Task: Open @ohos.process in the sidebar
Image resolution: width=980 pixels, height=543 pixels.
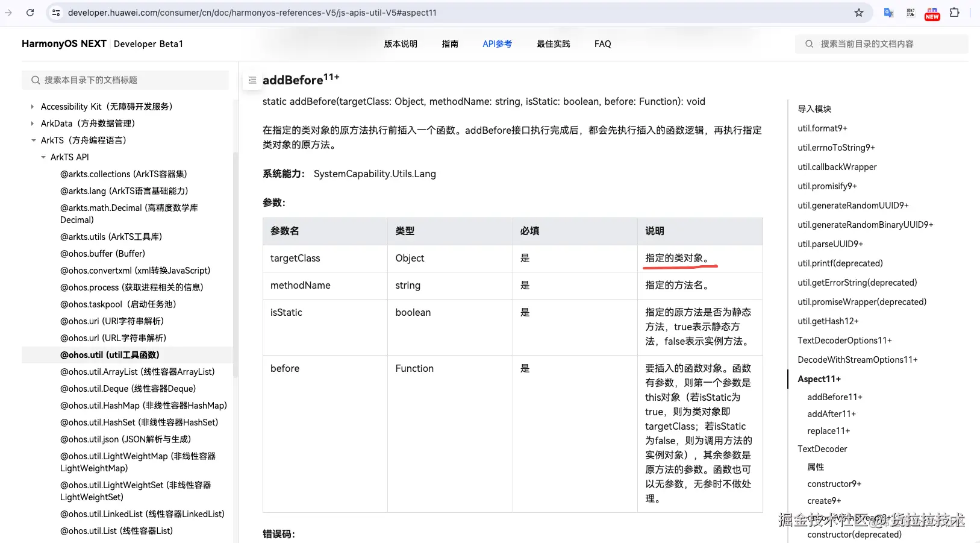Action: tap(131, 287)
